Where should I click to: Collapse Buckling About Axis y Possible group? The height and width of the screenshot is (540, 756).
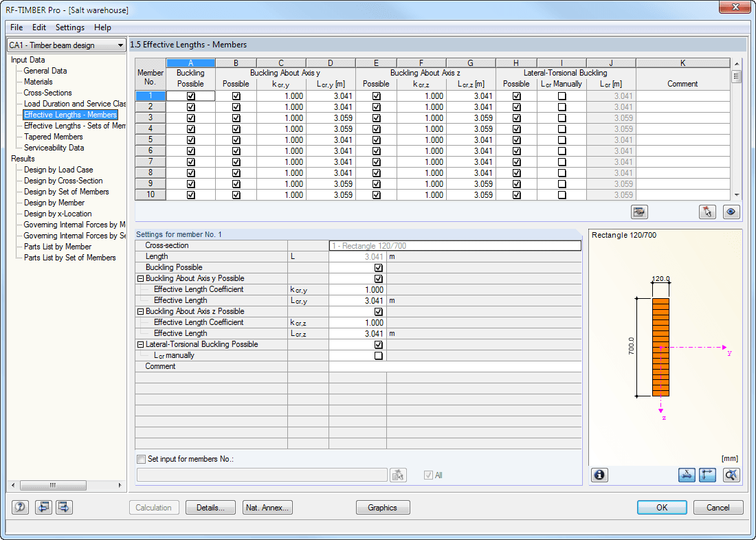140,279
